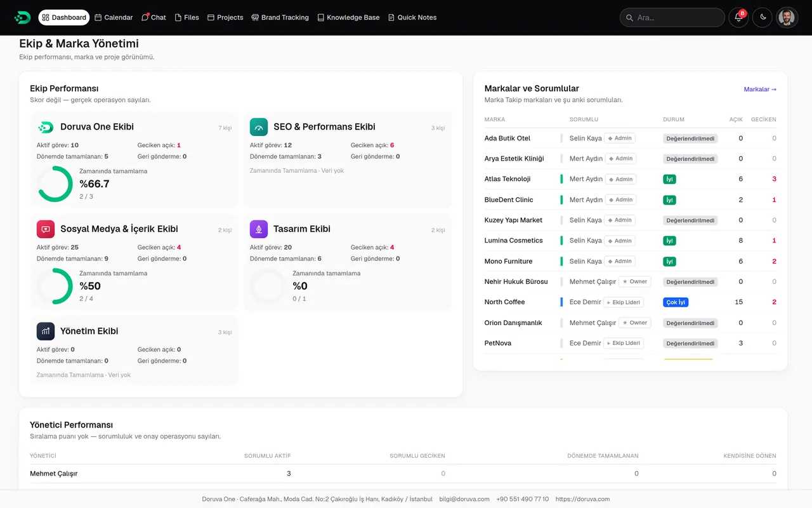Toggle dark mode with the moon icon

[763, 17]
